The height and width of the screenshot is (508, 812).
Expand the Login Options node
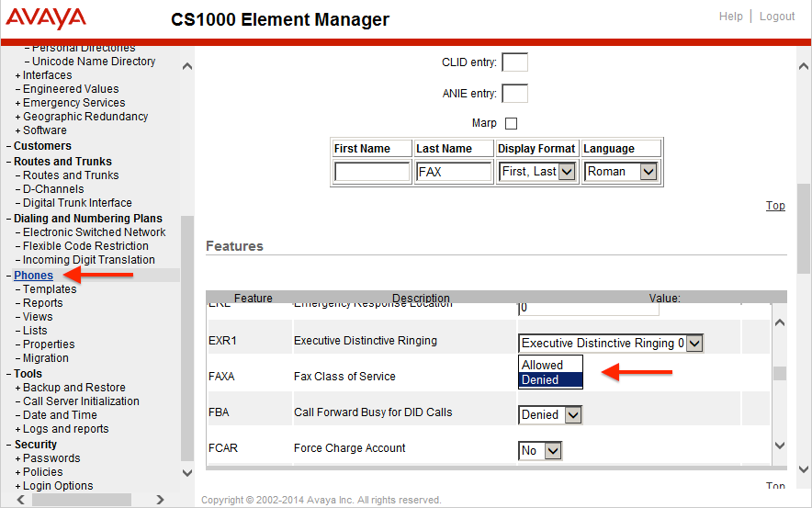pos(17,486)
